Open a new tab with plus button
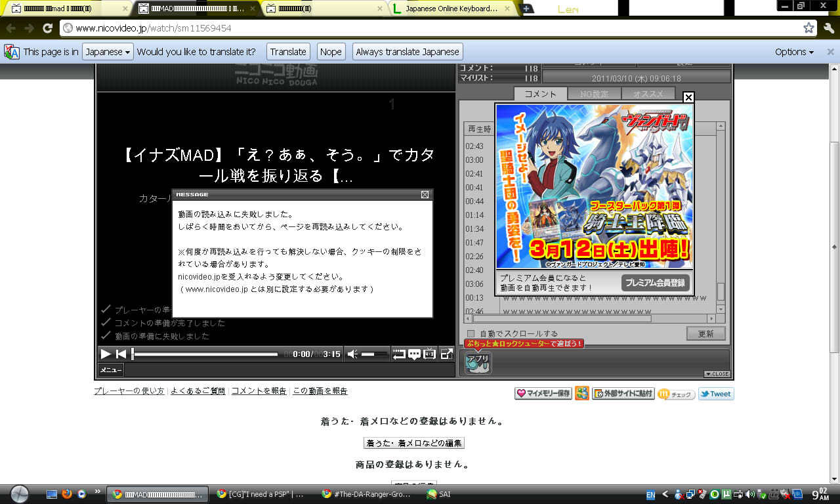Screen dimensions: 840x504 click(527, 9)
